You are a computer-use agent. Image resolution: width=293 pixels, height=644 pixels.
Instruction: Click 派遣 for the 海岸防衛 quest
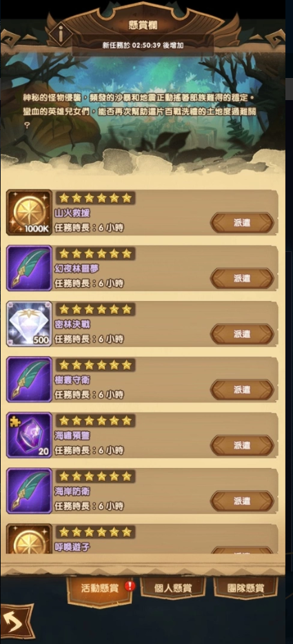pos(242,501)
